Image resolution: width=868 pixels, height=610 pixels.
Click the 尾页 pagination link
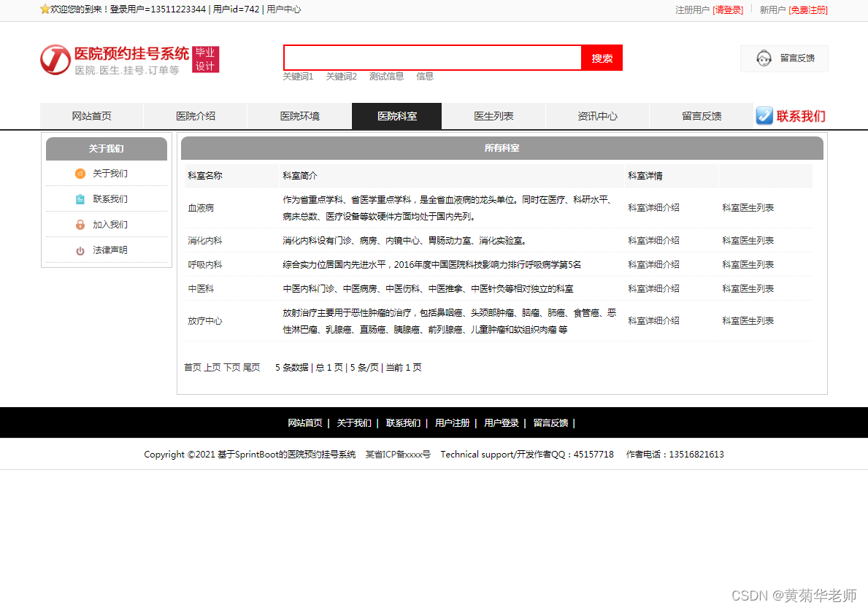coord(252,367)
